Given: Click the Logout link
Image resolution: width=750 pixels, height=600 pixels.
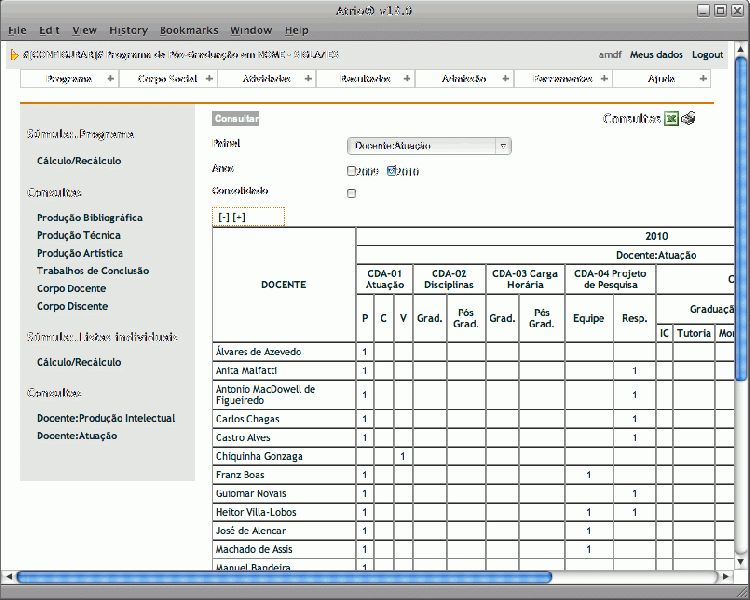Looking at the screenshot, I should pos(707,55).
